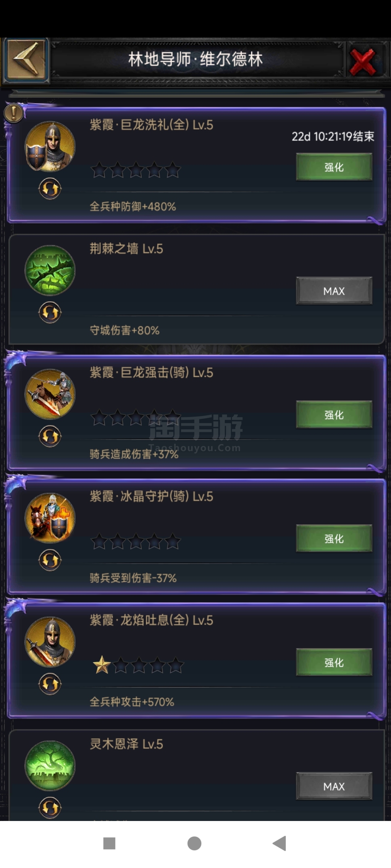Swap skill under 荆棘之墙 using refresh icon
The image size is (391, 868).
tap(50, 312)
